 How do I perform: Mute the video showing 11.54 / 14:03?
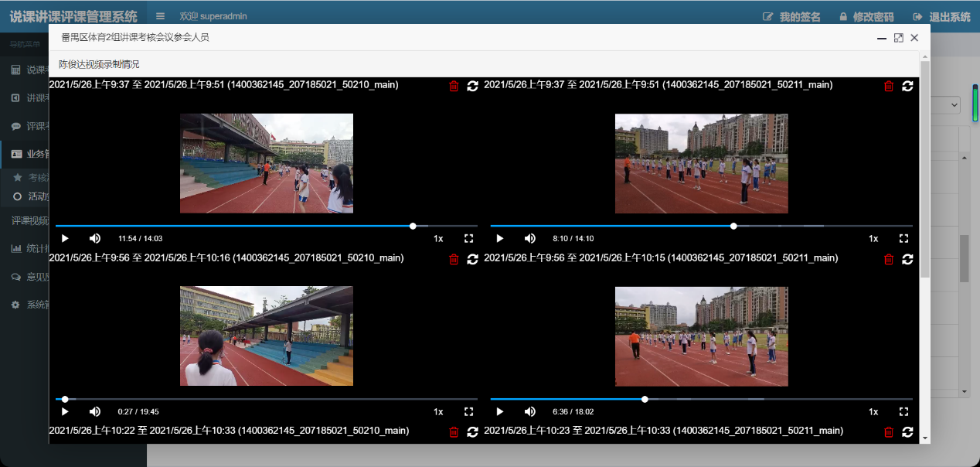[95, 239]
